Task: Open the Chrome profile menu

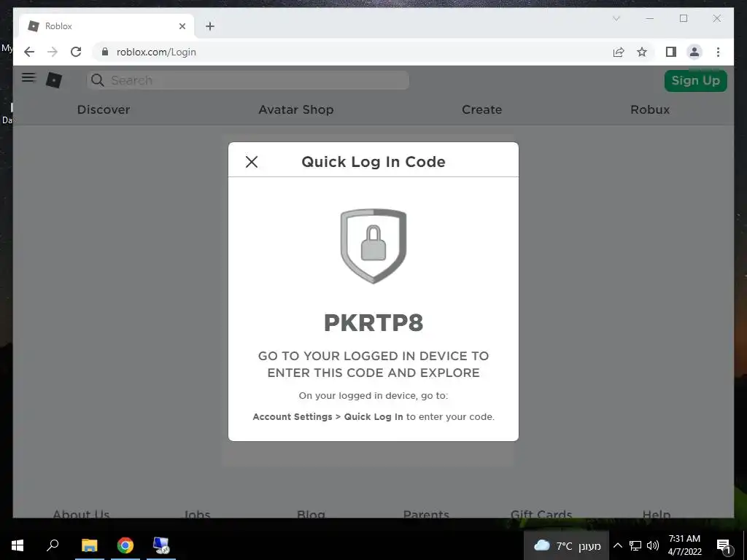Action: [694, 52]
